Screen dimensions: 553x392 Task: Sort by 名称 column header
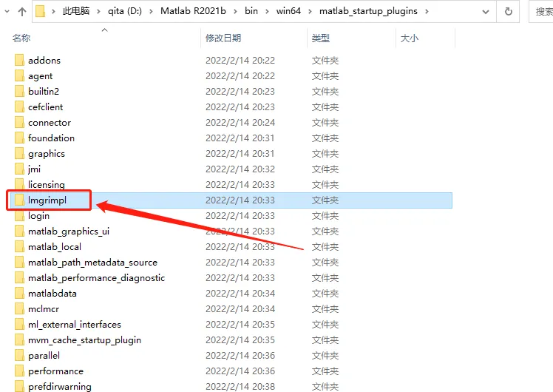[x=21, y=38]
